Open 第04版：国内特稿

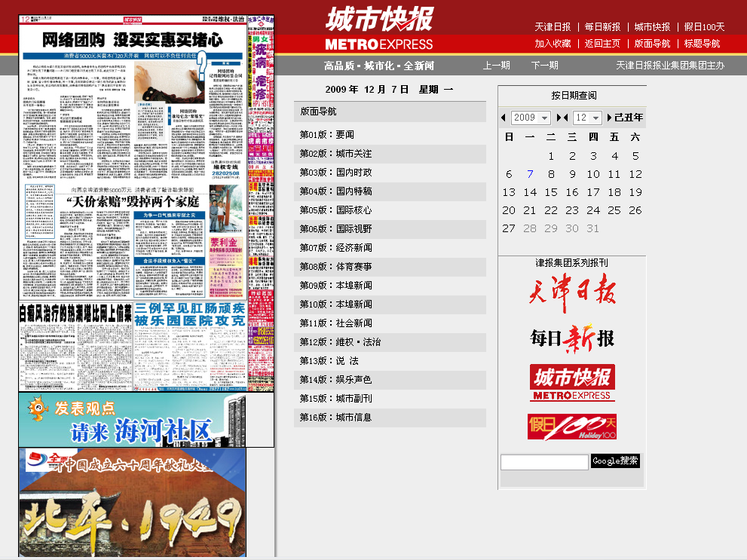(335, 191)
